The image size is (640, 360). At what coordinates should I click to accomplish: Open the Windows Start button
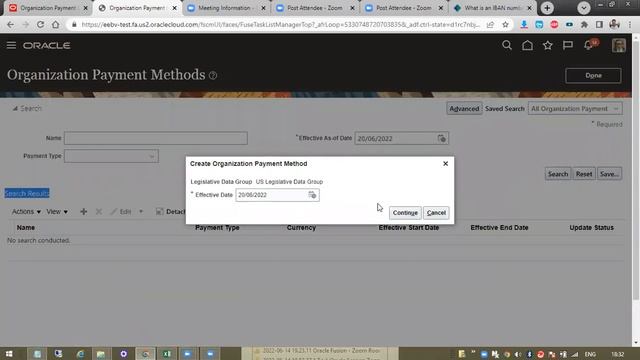click(x=9, y=354)
